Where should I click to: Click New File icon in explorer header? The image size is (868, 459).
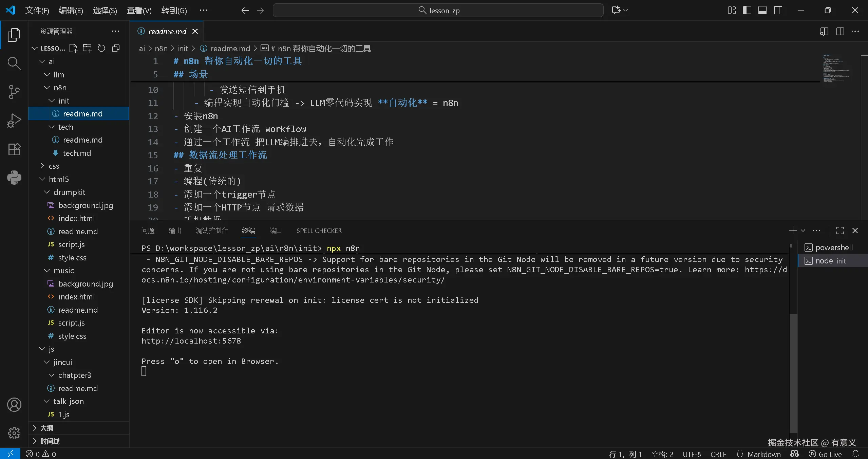click(x=73, y=48)
